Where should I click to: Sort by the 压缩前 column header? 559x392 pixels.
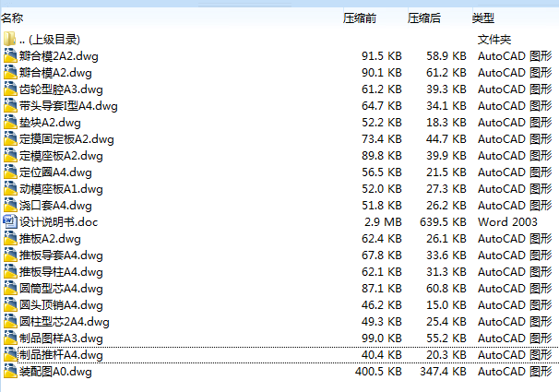coord(360,18)
